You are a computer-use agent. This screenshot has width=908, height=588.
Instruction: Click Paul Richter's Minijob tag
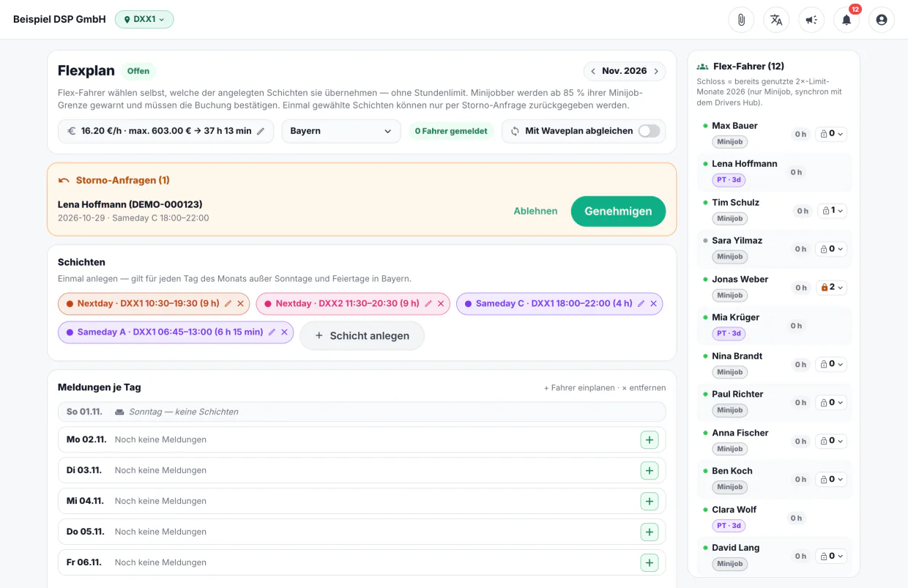[729, 410]
